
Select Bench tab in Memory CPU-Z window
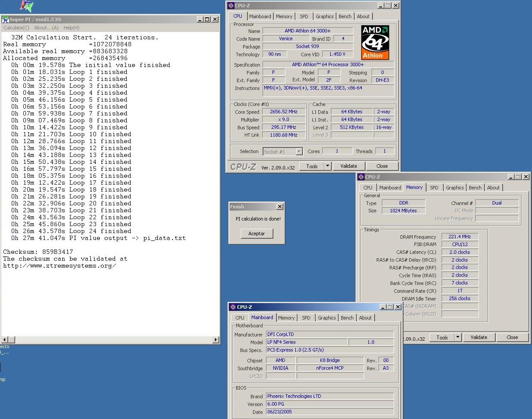tap(475, 188)
